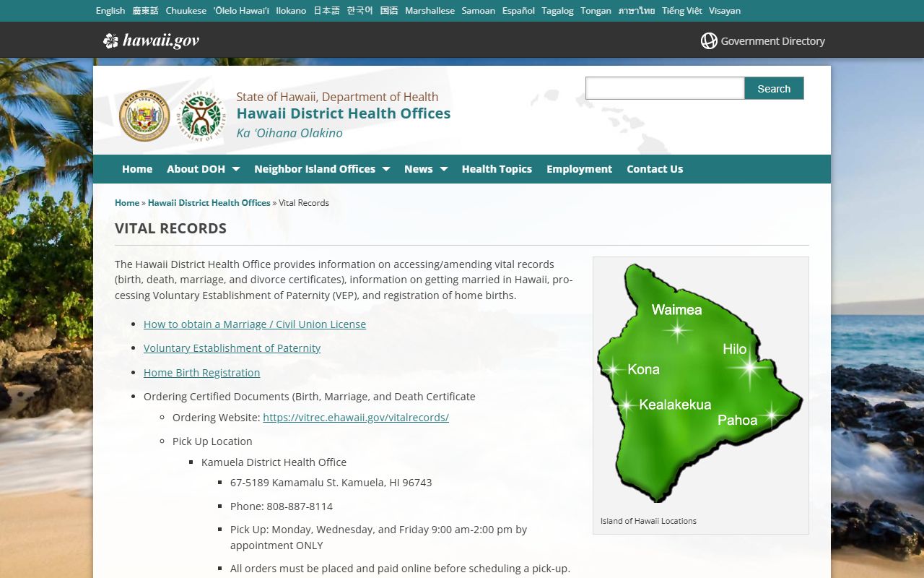Click the Phone: 808-887-8114 text
This screenshot has width=924, height=578.
click(x=282, y=506)
